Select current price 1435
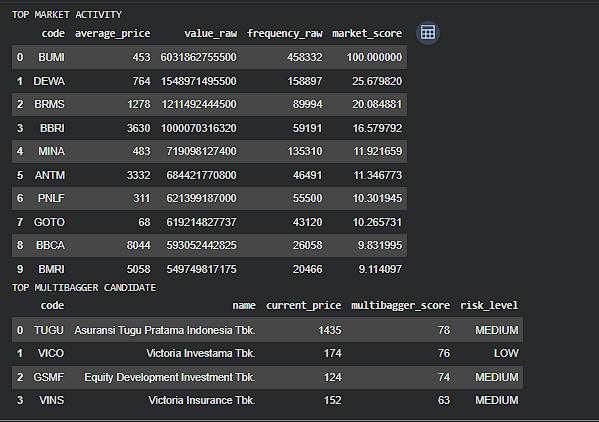 point(330,330)
